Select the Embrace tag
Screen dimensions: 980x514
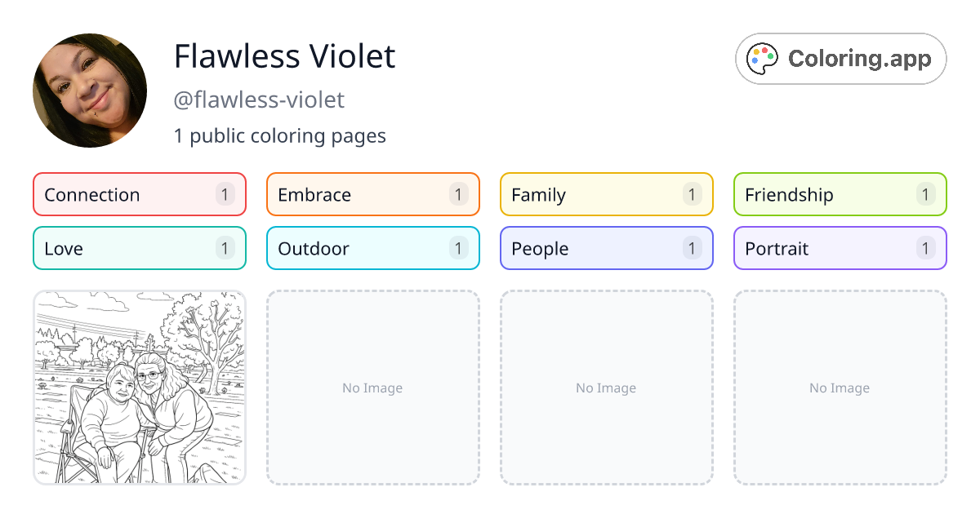(372, 194)
